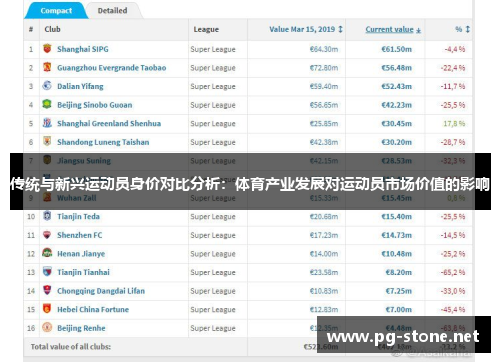Viewport: 500px width, 362px height.
Task: Click the Club column header
Action: [52, 29]
